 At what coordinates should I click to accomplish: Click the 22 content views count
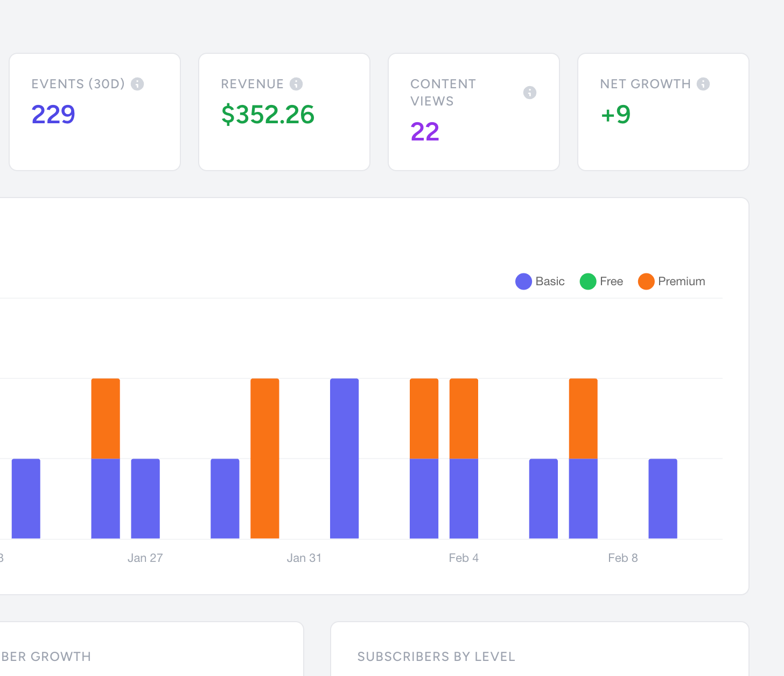tap(425, 132)
